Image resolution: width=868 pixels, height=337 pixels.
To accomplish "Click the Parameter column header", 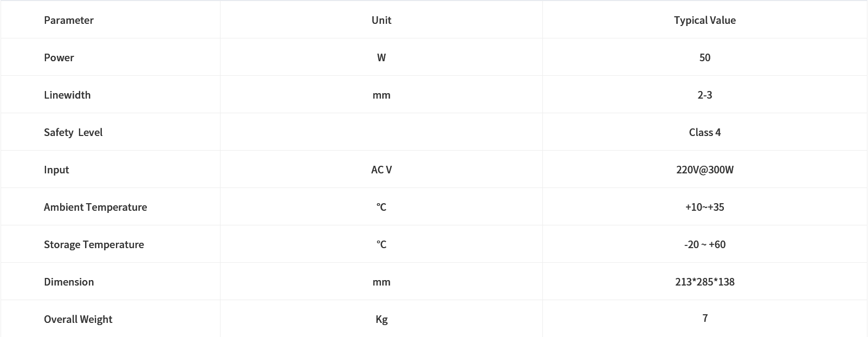I will click(x=69, y=20).
